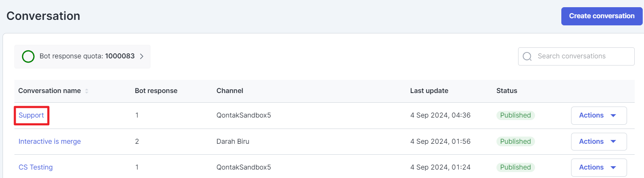Click the Last update column header
644x178 pixels.
pos(429,90)
